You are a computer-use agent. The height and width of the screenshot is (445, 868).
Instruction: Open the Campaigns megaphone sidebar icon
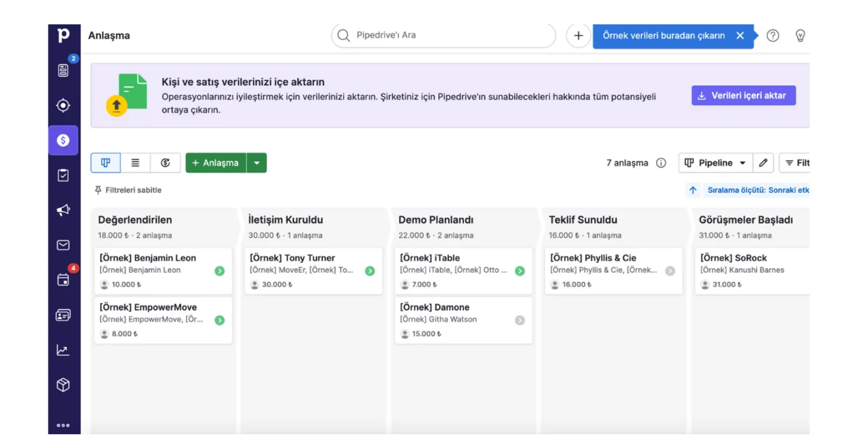point(63,210)
